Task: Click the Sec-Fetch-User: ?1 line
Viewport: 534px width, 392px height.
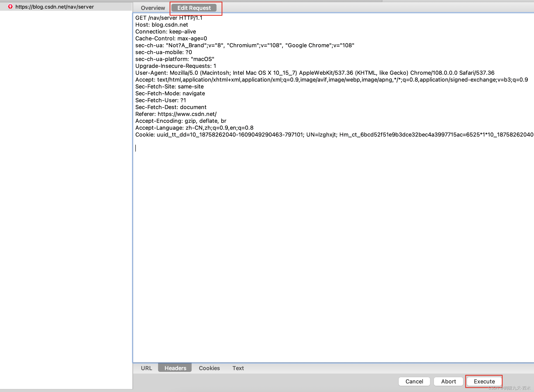Action: pos(160,100)
